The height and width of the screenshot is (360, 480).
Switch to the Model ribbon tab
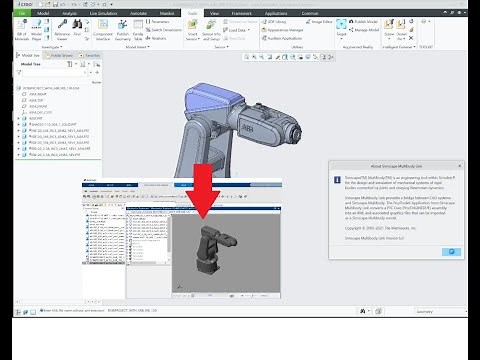43,13
